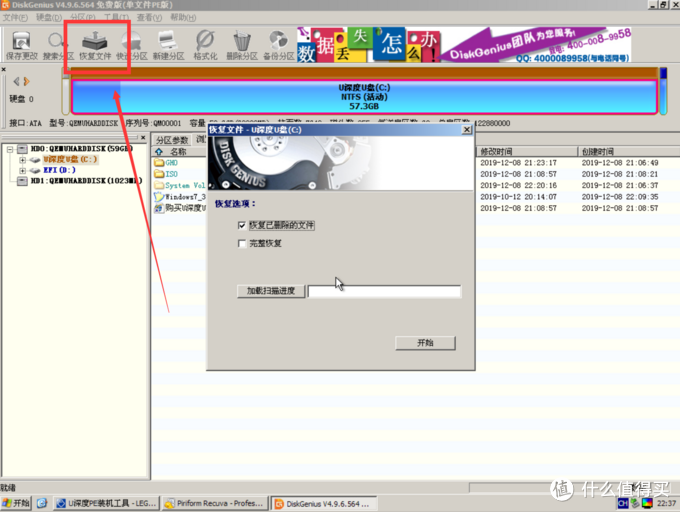The image size is (680, 512).
Task: Click the 备份分区 backup partition toolbar icon
Action: coord(278,45)
